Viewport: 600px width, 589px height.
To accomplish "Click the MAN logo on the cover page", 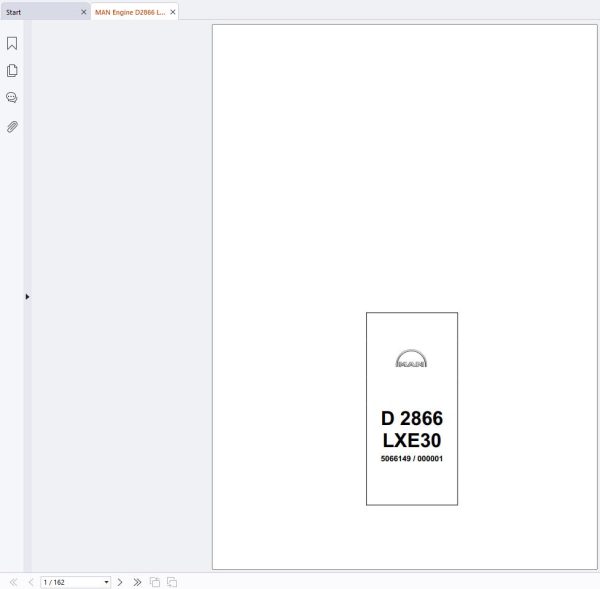I will (411, 359).
